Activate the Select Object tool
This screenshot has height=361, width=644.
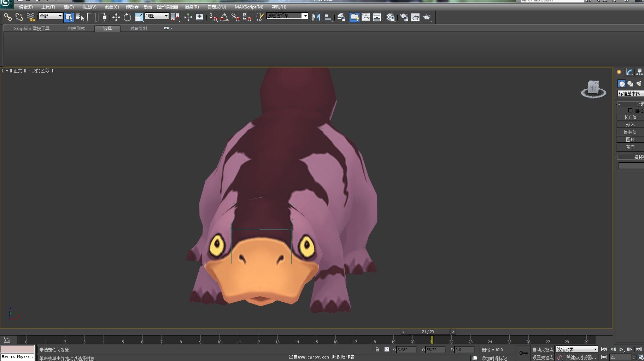pyautogui.click(x=69, y=17)
